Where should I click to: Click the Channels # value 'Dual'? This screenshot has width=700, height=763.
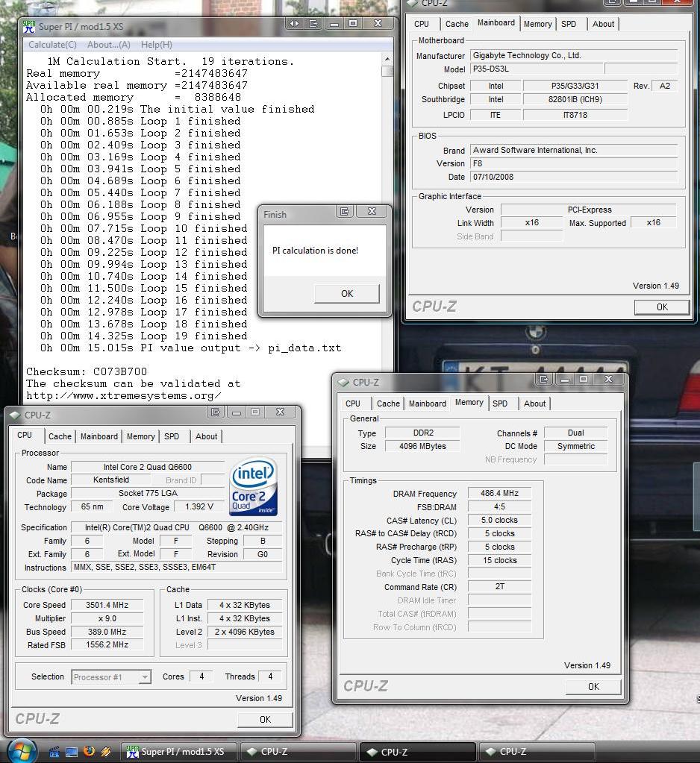(576, 433)
